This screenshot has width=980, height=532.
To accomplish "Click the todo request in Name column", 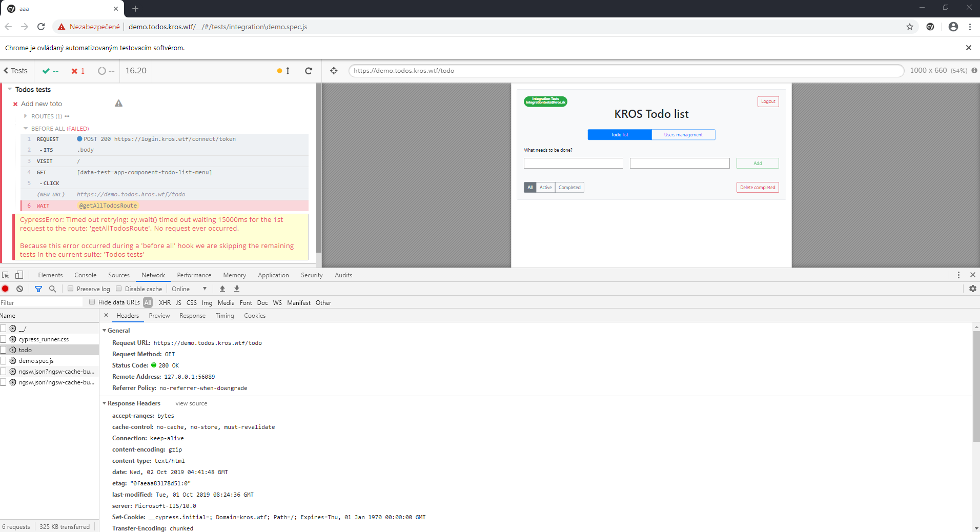I will [25, 350].
